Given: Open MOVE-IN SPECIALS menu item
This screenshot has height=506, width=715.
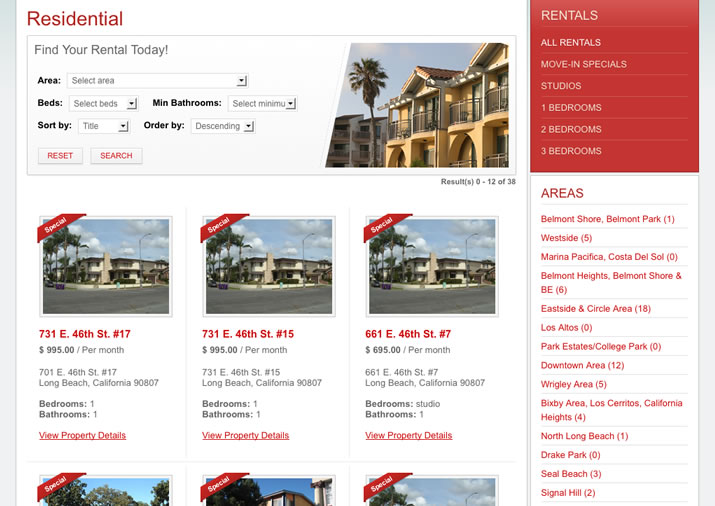Looking at the screenshot, I should [583, 64].
